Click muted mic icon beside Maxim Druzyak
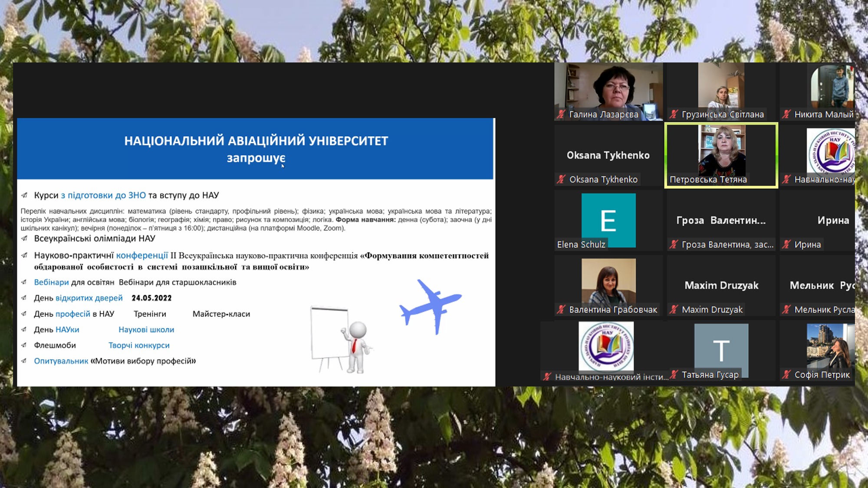The height and width of the screenshot is (488, 868). tap(674, 310)
